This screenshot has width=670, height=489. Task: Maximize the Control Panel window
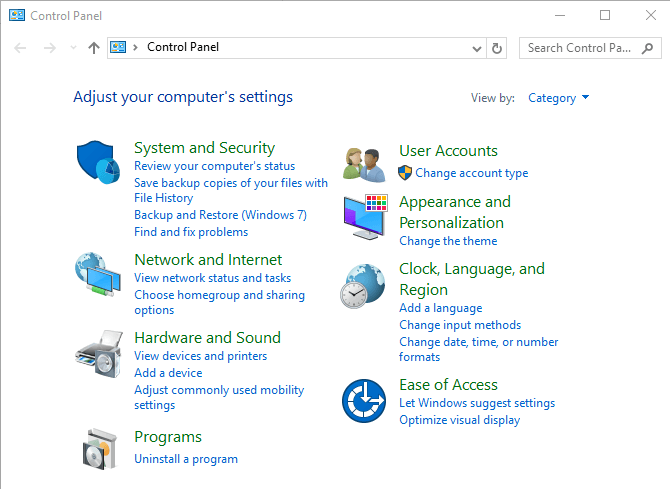605,15
